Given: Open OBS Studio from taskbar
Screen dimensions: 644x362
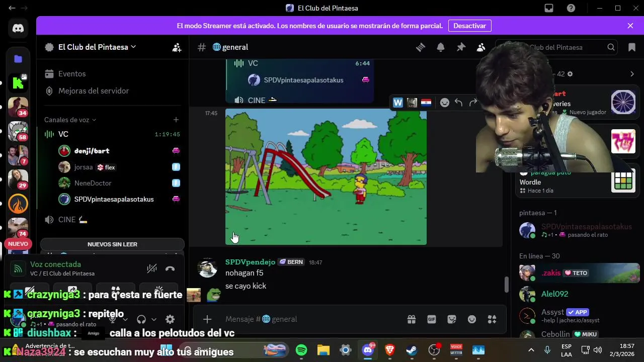Looking at the screenshot, I should click(x=434, y=350).
